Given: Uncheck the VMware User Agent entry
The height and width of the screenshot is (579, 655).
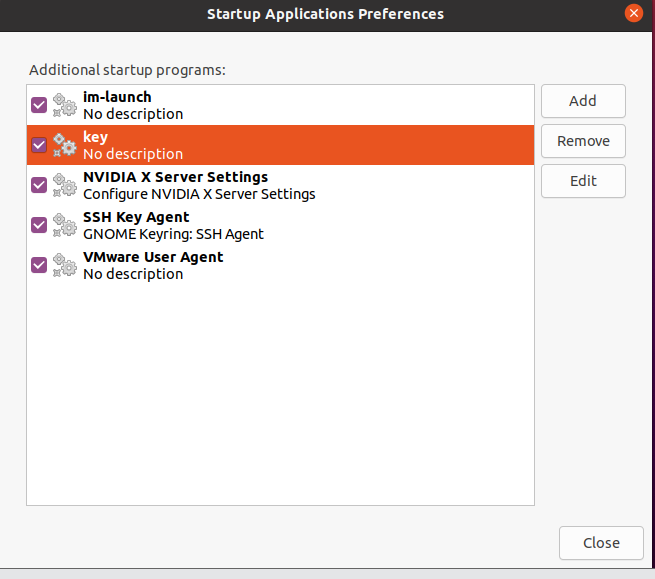Looking at the screenshot, I should click(x=39, y=265).
